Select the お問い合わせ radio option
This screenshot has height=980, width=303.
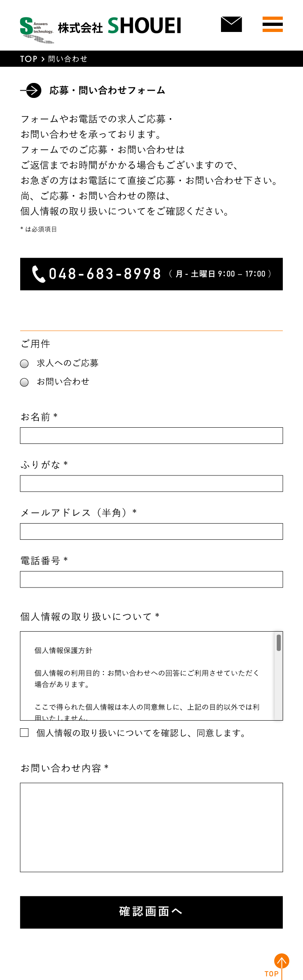click(24, 382)
